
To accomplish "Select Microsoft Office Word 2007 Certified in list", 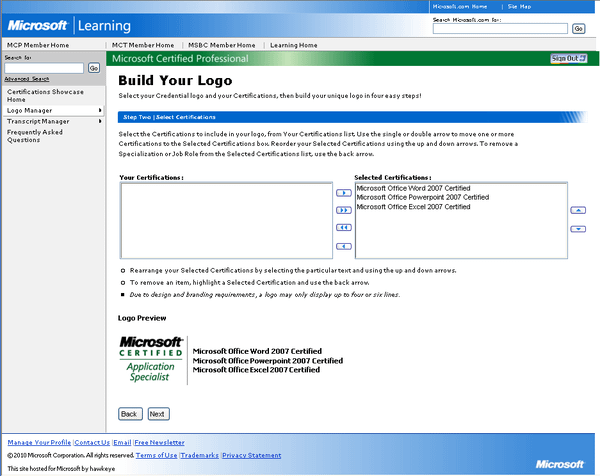I will coord(413,188).
